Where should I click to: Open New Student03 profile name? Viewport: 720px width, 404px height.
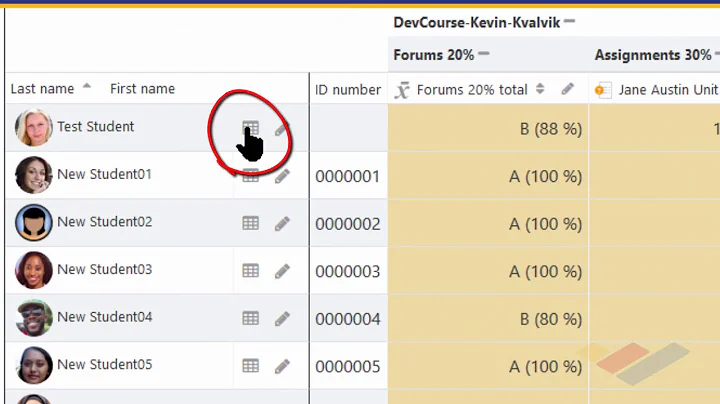[x=104, y=269]
